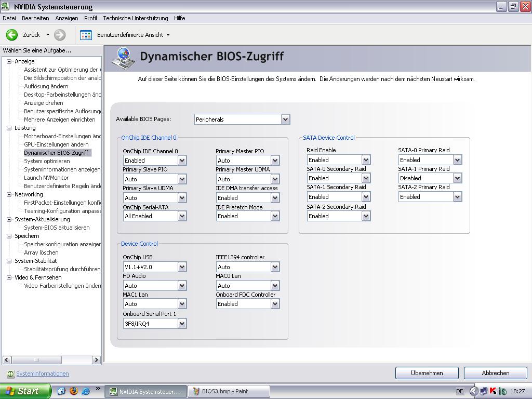This screenshot has width=532, height=399.
Task: Click tree panel scroll right arrow
Action: 96,360
